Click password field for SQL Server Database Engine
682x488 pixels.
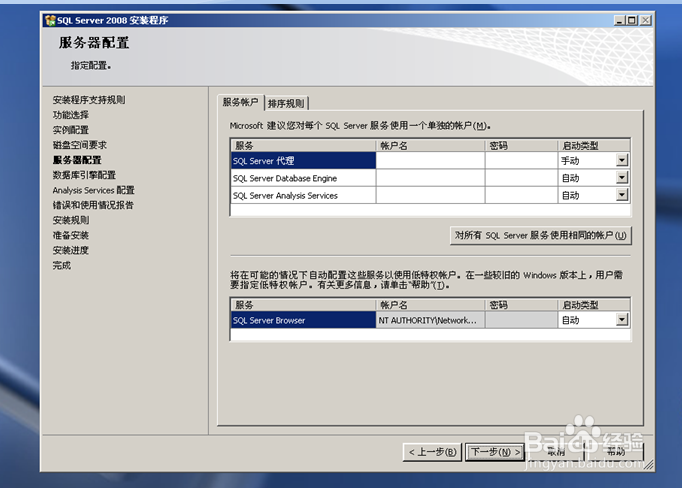[x=521, y=178]
